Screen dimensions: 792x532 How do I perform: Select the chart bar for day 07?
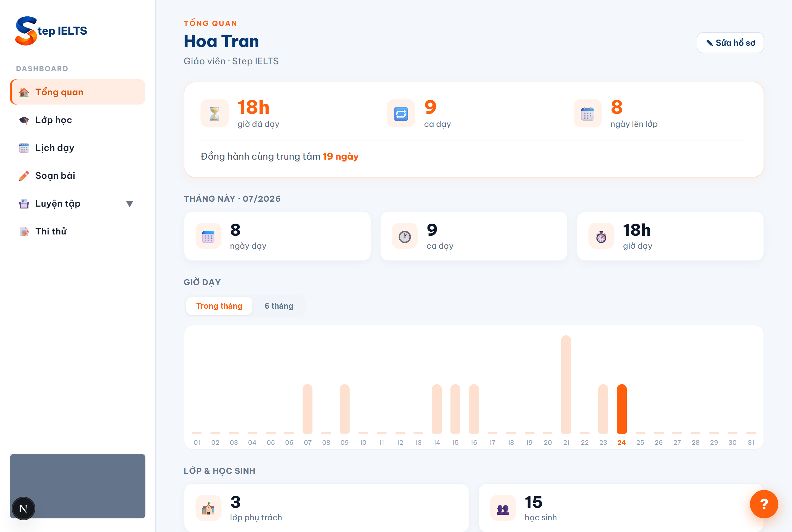[x=308, y=409]
